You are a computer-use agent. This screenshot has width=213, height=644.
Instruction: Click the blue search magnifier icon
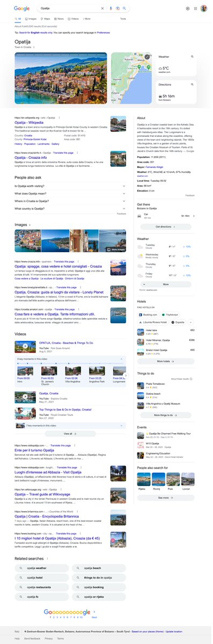(x=124, y=9)
